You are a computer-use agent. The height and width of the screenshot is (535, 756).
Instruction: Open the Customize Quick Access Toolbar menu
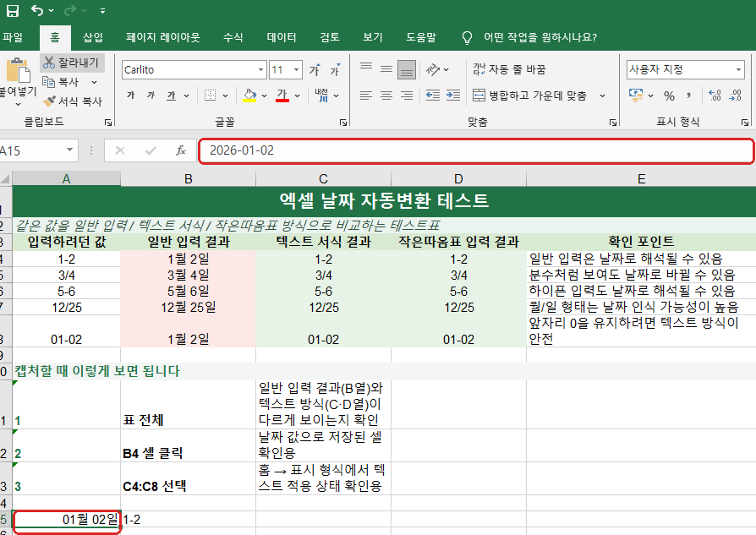tap(102, 11)
